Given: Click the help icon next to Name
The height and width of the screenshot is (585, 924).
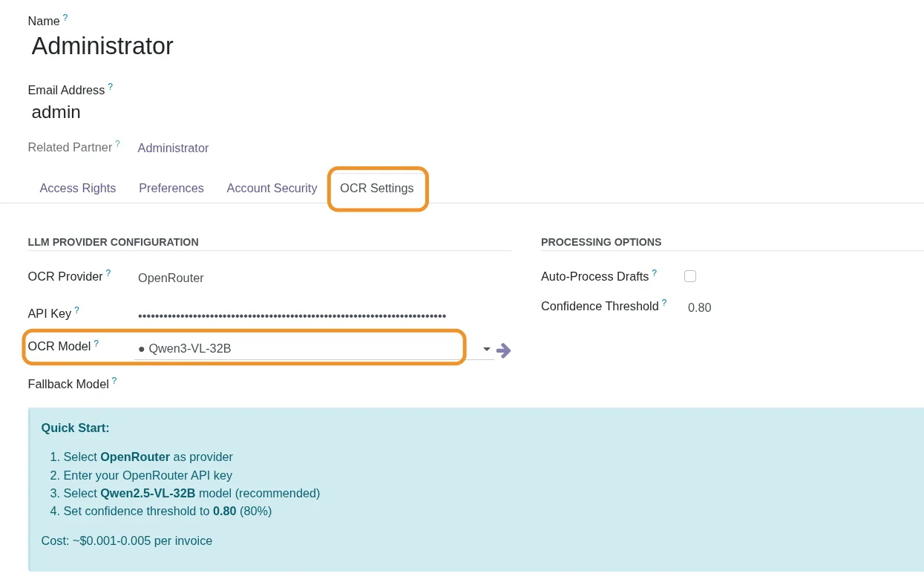Looking at the screenshot, I should coord(65,18).
